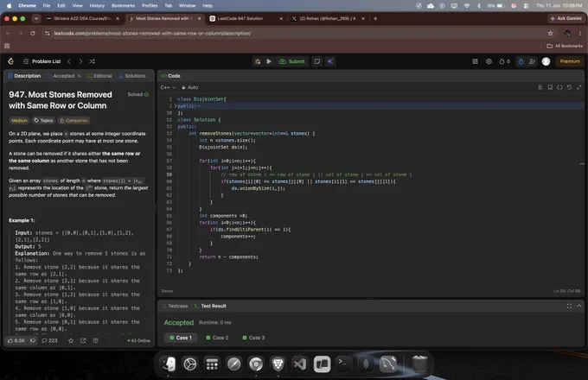
Task: Open the layout grid icon in top bar
Action: pyautogui.click(x=475, y=61)
